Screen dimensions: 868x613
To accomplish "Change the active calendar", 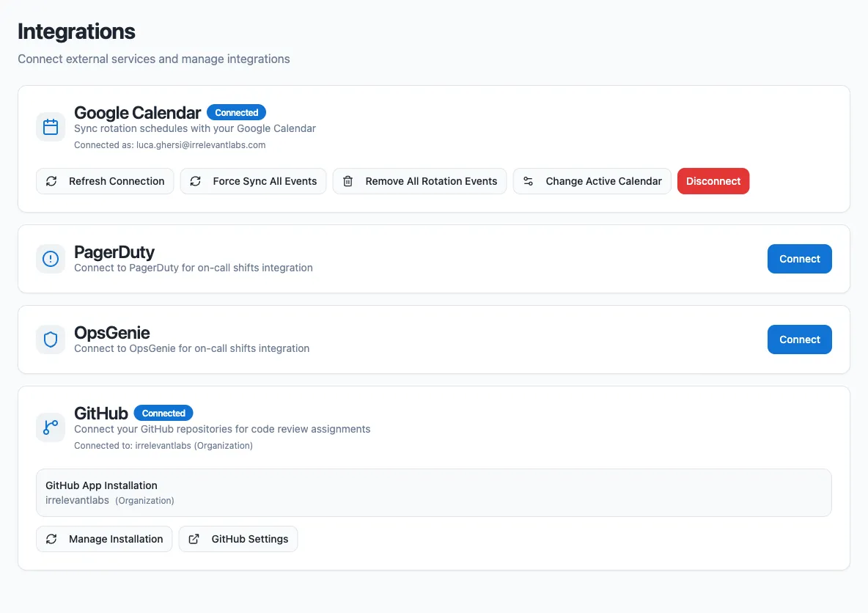I will pos(592,181).
